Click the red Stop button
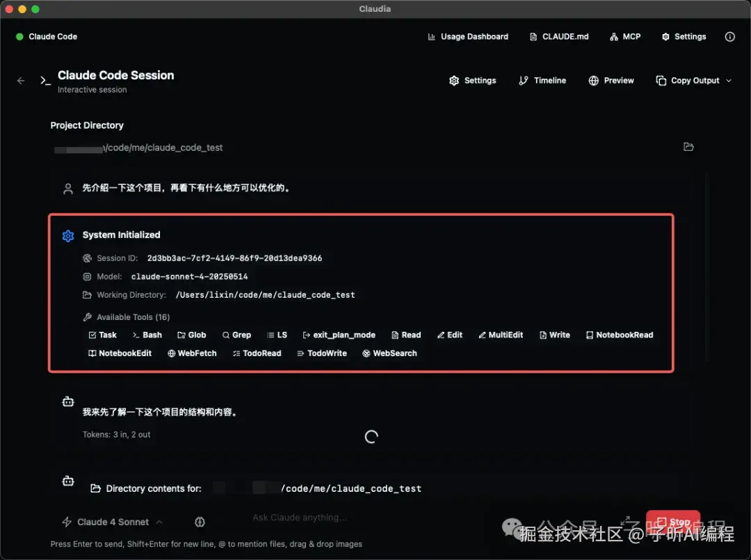751x560 pixels. coord(673,522)
